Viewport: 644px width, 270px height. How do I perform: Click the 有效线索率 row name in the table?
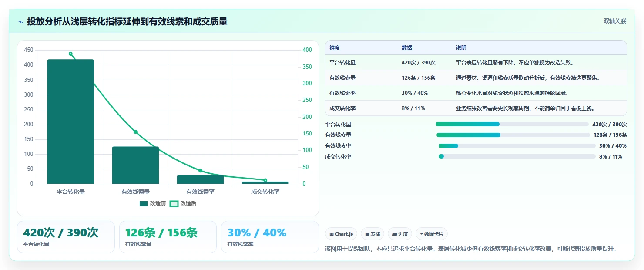click(x=342, y=93)
